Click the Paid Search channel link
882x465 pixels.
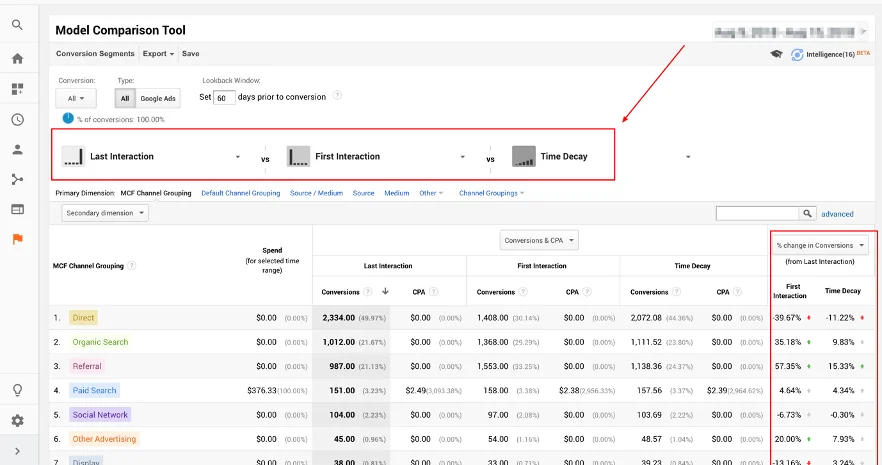point(94,390)
